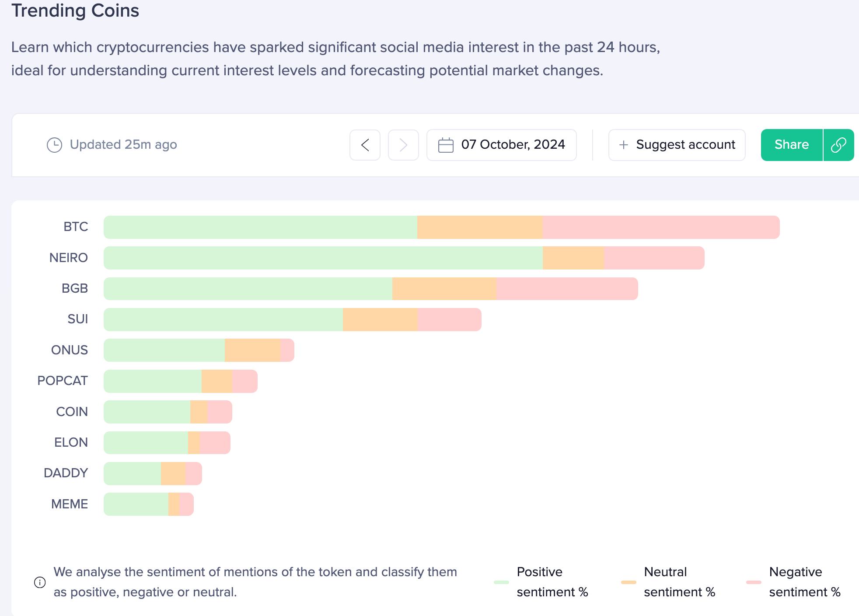This screenshot has height=616, width=859.
Task: Click POPCAT pink negative segment
Action: coord(245,381)
